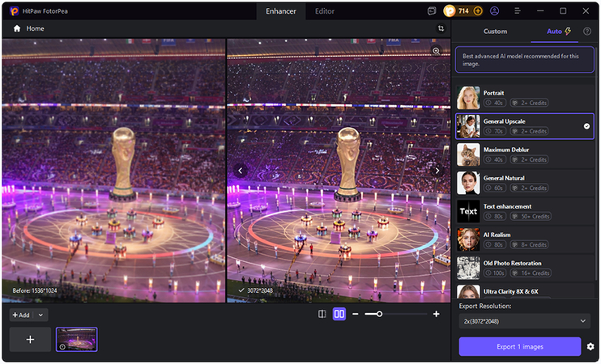This screenshot has width=601, height=364.
Task: Click the Portrait model thumbnail
Action: pyautogui.click(x=468, y=98)
